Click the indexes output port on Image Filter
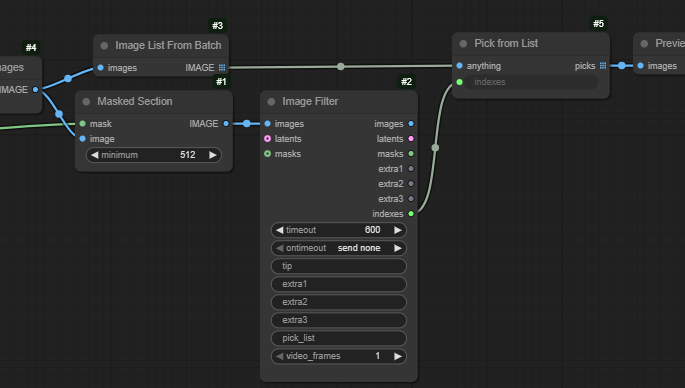 (x=411, y=214)
